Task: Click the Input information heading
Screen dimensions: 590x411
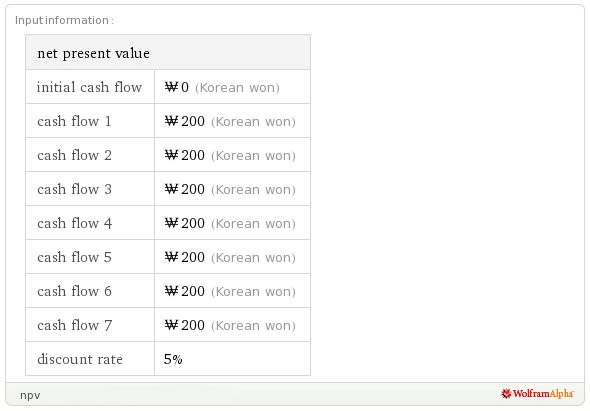Action: tap(64, 20)
